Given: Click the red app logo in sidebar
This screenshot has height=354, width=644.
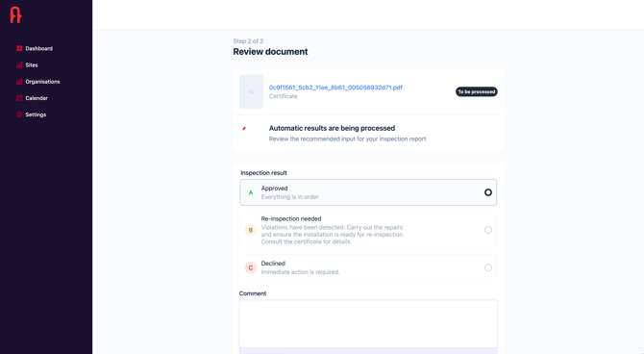Looking at the screenshot, I should [x=15, y=14].
